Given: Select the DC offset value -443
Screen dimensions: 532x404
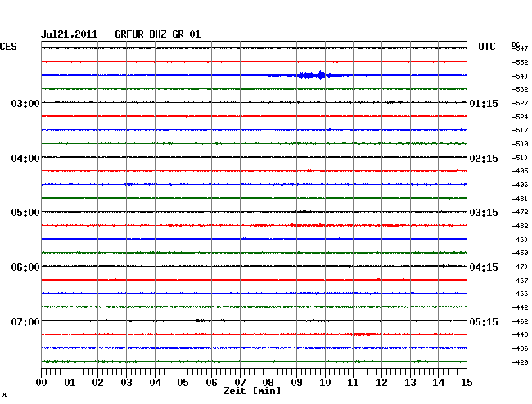Looking at the screenshot, I should tap(520, 334).
